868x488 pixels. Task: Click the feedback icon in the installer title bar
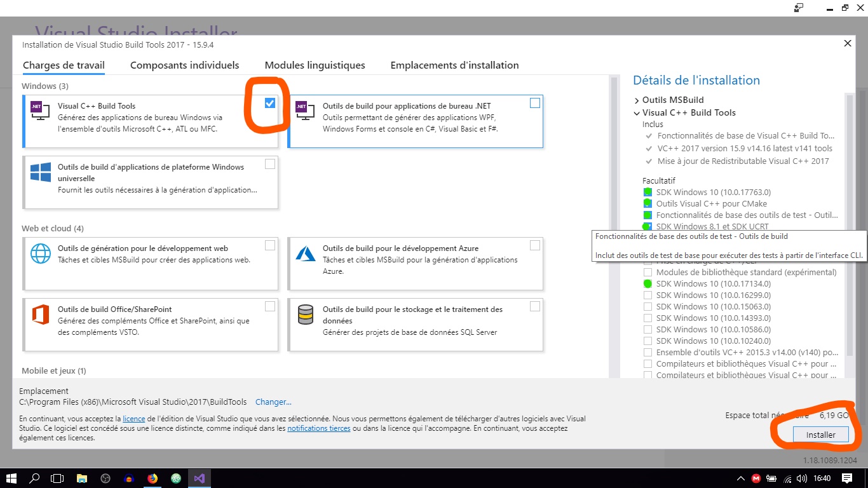click(x=799, y=8)
